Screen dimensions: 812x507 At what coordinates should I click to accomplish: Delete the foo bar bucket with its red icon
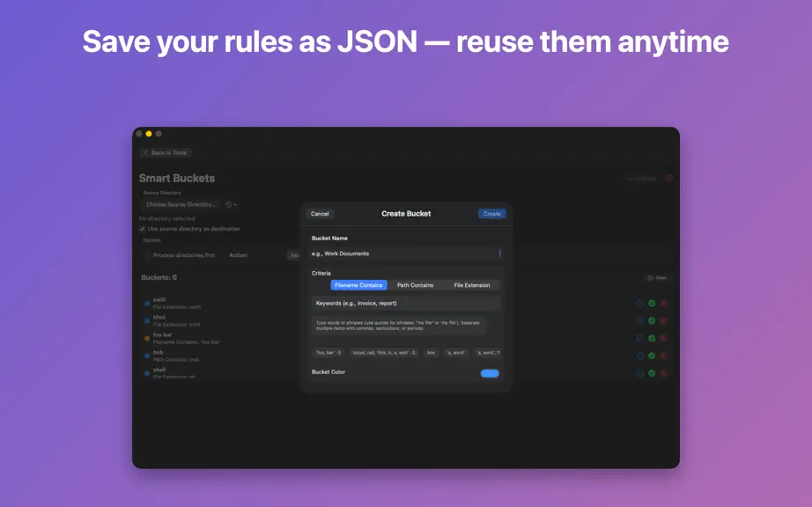pos(663,338)
